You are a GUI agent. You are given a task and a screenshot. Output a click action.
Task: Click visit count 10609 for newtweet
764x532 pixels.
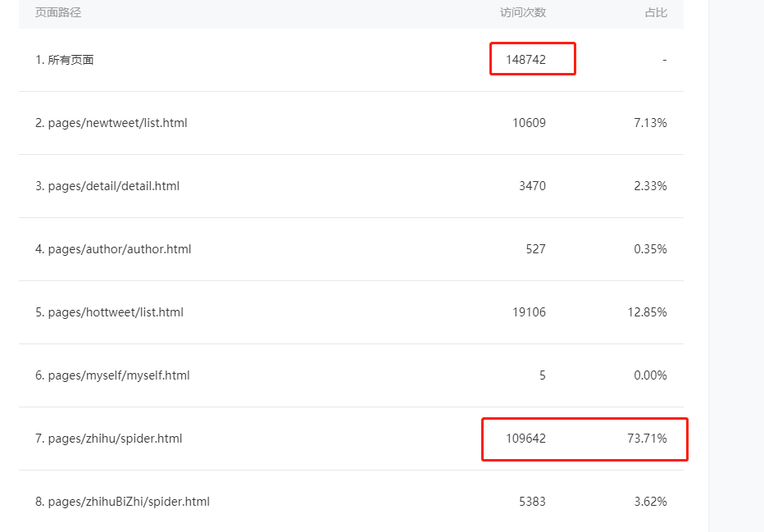coord(530,123)
